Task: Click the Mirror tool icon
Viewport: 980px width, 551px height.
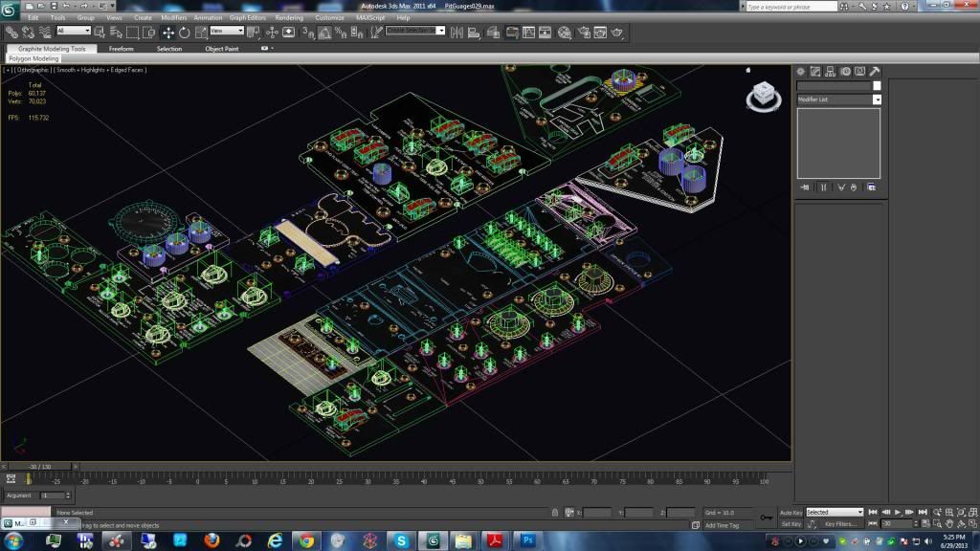Action: (x=456, y=32)
